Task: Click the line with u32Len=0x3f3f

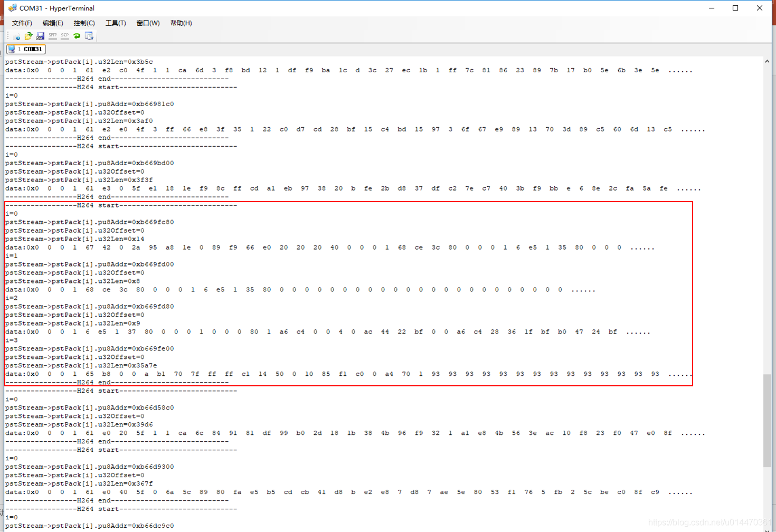Action: tap(79, 180)
